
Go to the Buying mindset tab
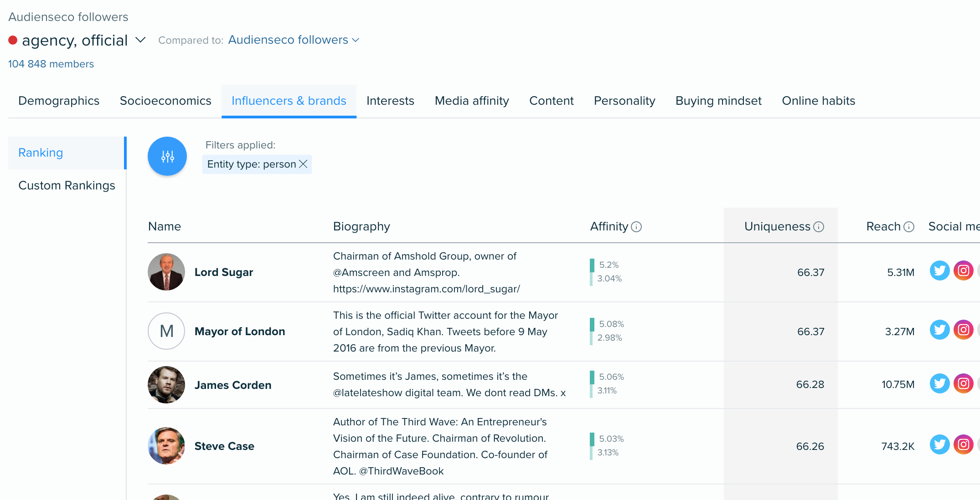pyautogui.click(x=718, y=101)
